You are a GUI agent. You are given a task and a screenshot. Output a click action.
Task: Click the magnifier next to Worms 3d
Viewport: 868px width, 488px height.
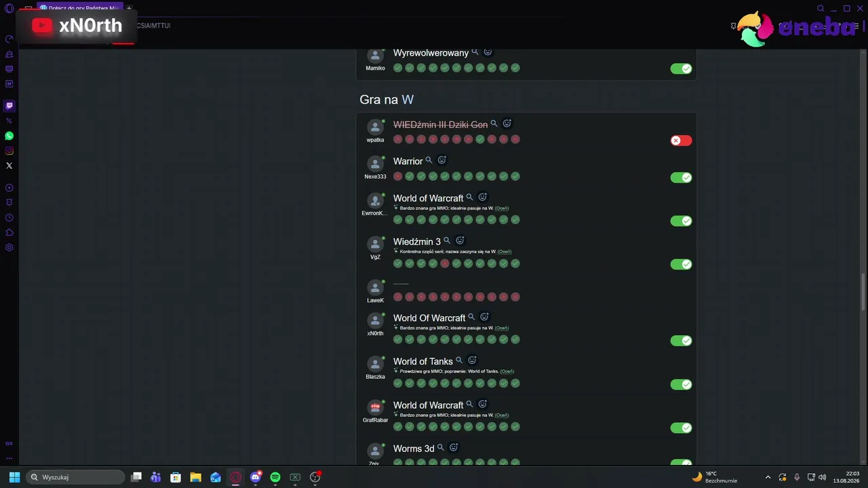click(x=441, y=448)
